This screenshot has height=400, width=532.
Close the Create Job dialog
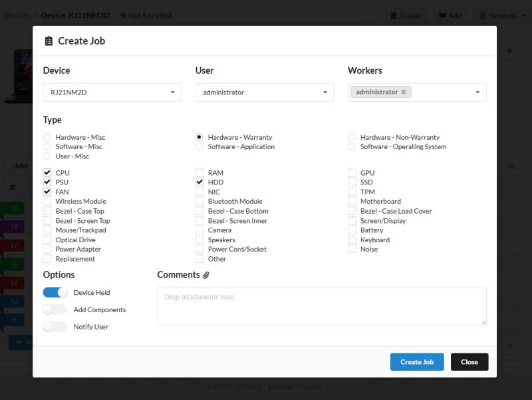coord(469,362)
